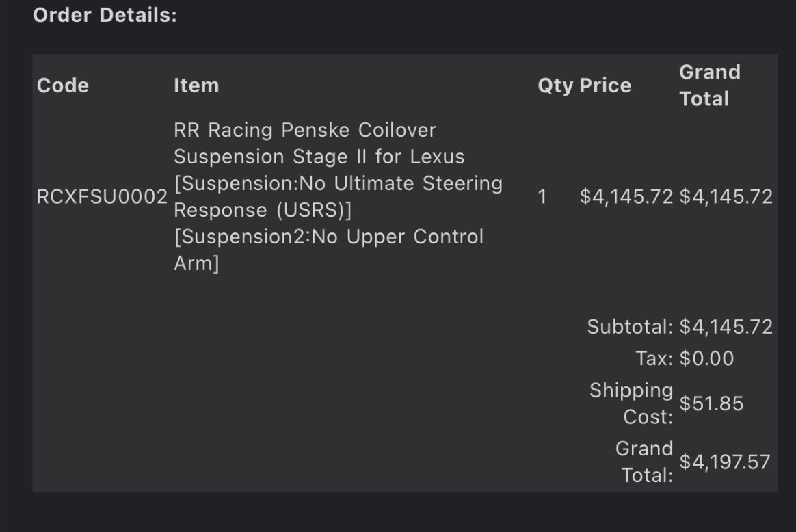
Task: Click the Order Details heading
Action: [x=105, y=15]
